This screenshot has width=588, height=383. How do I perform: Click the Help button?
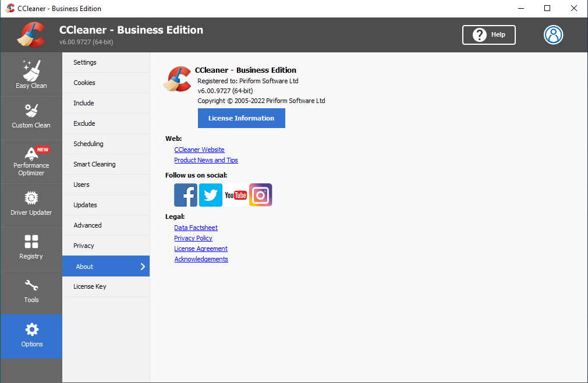pos(488,35)
